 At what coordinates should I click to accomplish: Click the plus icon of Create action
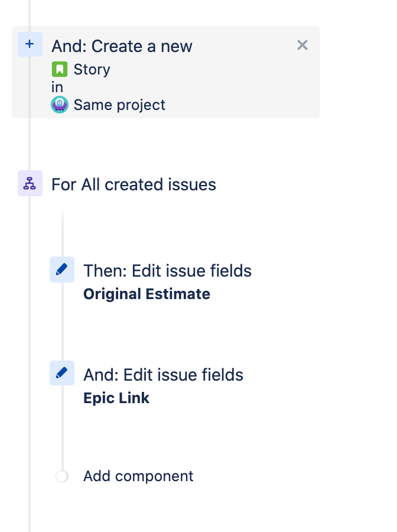[30, 44]
